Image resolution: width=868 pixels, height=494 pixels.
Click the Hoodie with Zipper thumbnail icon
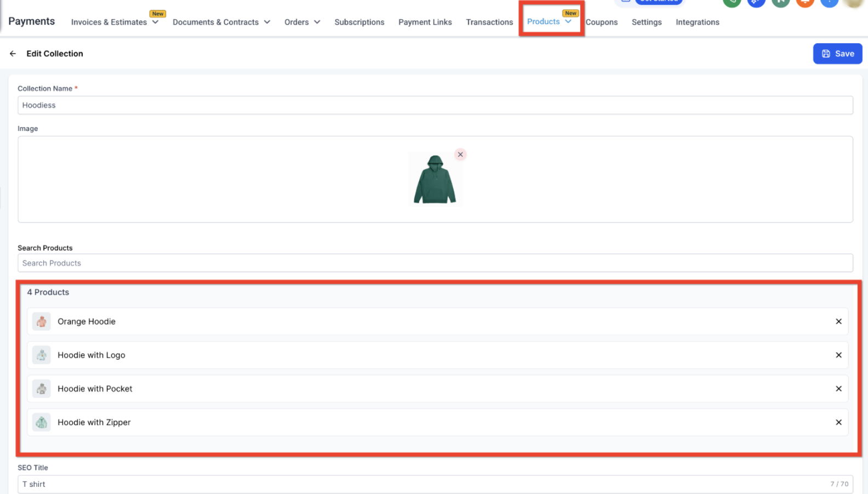coord(42,422)
